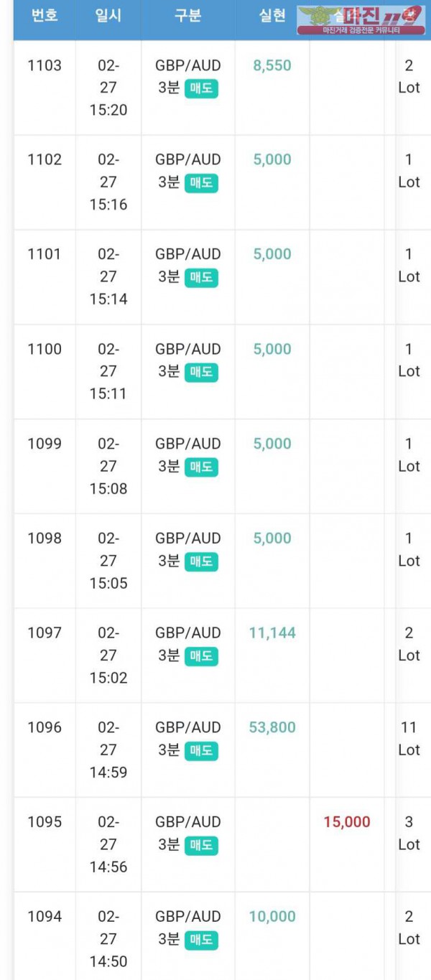Click the 11 Lot cell in row 1096
431x980 pixels.
pyautogui.click(x=409, y=739)
